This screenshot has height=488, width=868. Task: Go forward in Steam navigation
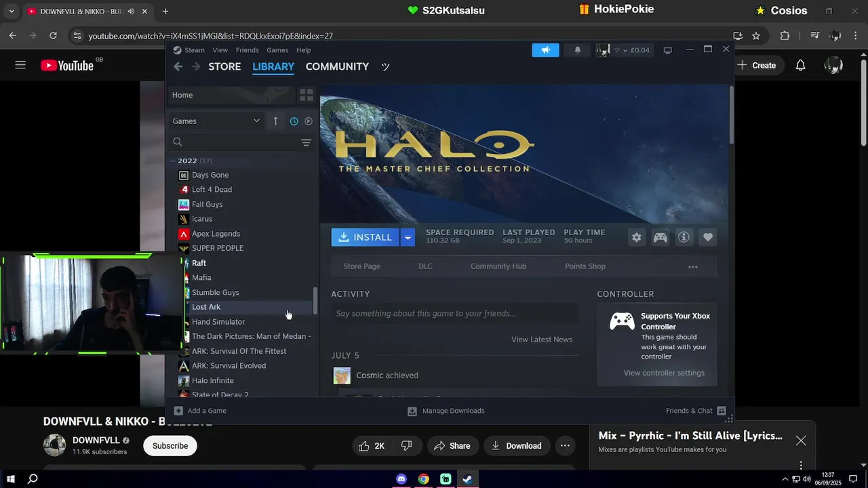pos(196,66)
